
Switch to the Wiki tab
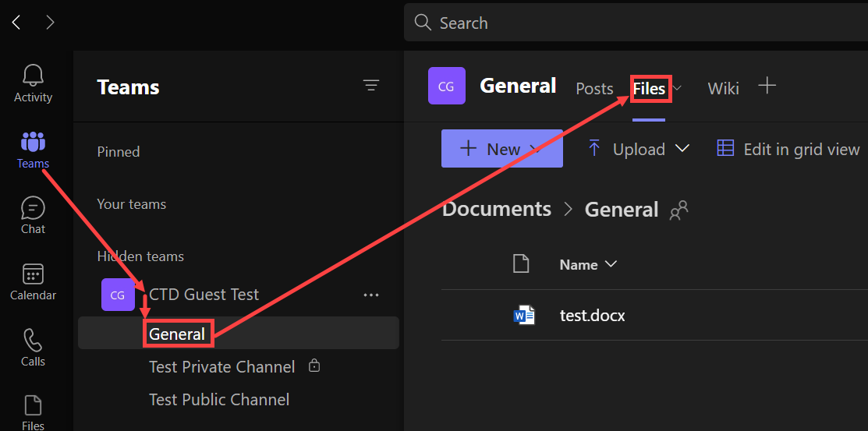pos(723,89)
